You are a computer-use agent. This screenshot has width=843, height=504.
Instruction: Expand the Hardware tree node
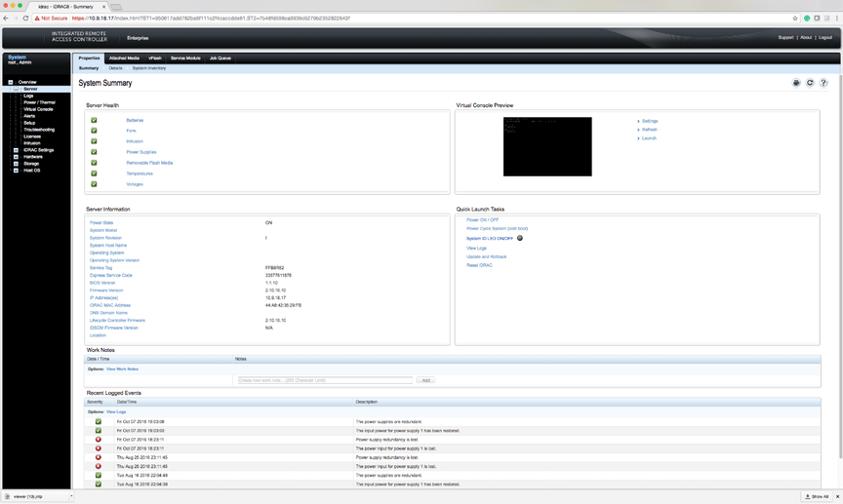[16, 157]
